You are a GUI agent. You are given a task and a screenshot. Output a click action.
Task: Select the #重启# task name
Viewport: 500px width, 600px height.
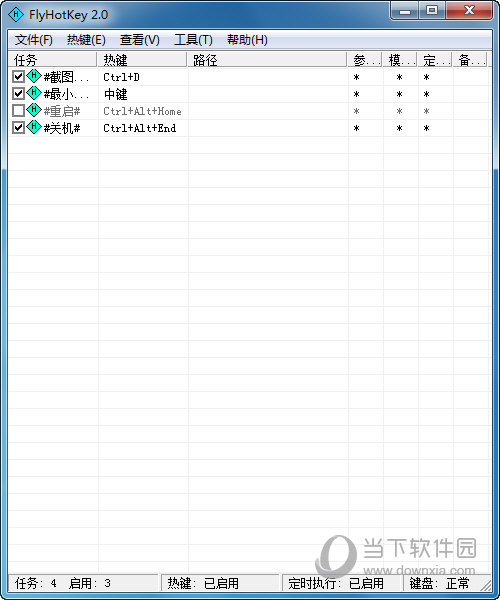pyautogui.click(x=62, y=111)
